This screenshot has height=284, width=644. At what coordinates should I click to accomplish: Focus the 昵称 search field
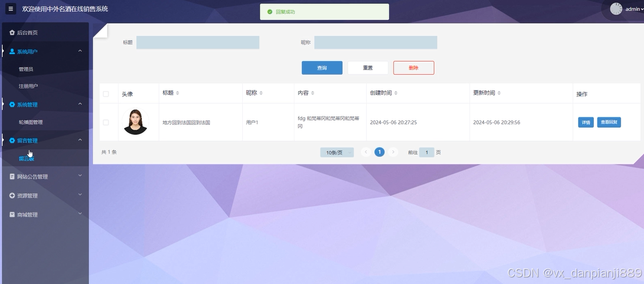click(x=375, y=43)
